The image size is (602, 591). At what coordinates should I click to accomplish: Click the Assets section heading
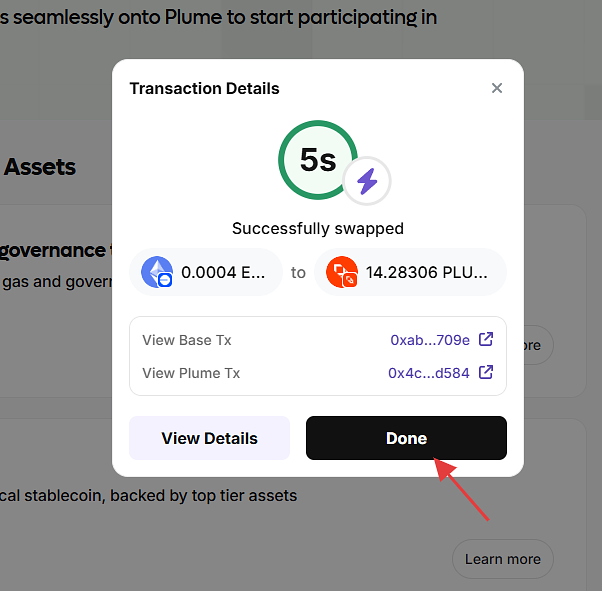[x=40, y=167]
